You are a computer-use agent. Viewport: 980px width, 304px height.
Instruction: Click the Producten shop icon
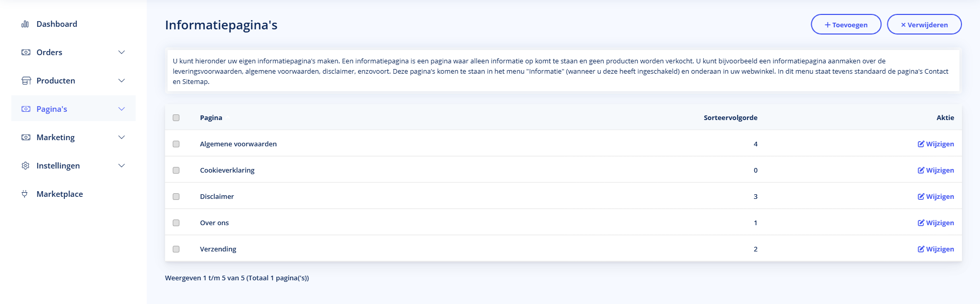pos(26,81)
